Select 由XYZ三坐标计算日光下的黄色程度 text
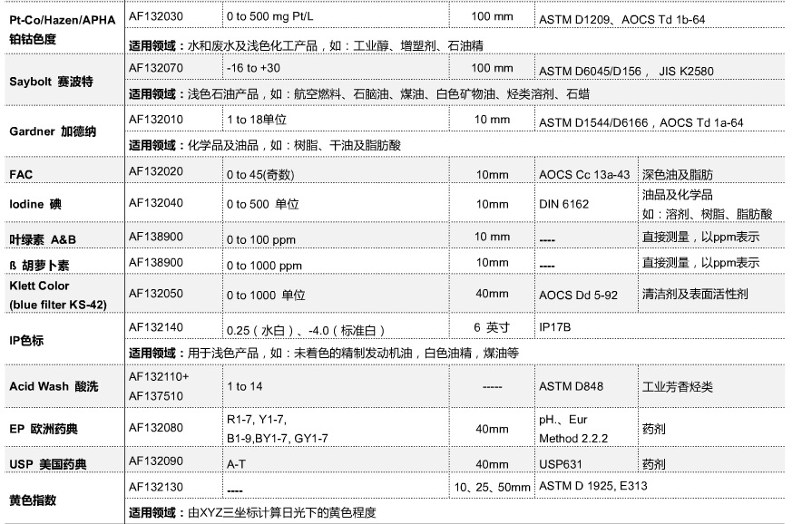The width and height of the screenshot is (812, 524). 282,512
